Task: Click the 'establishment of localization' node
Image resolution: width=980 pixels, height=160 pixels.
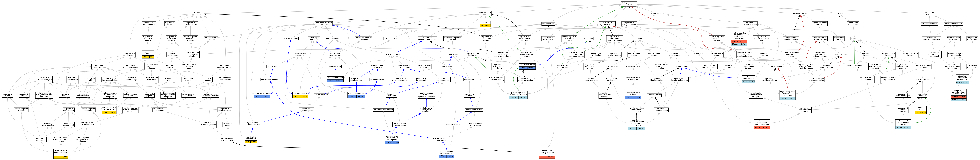Action: 853,24
